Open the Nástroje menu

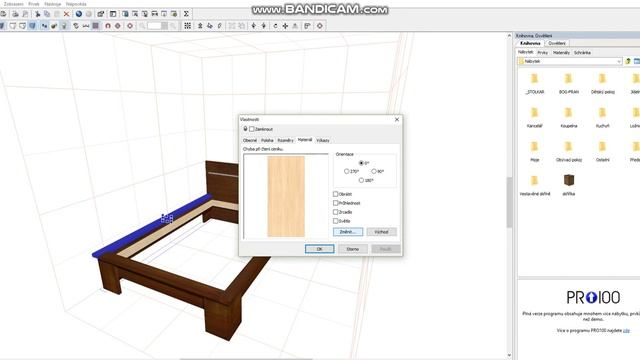pos(52,4)
